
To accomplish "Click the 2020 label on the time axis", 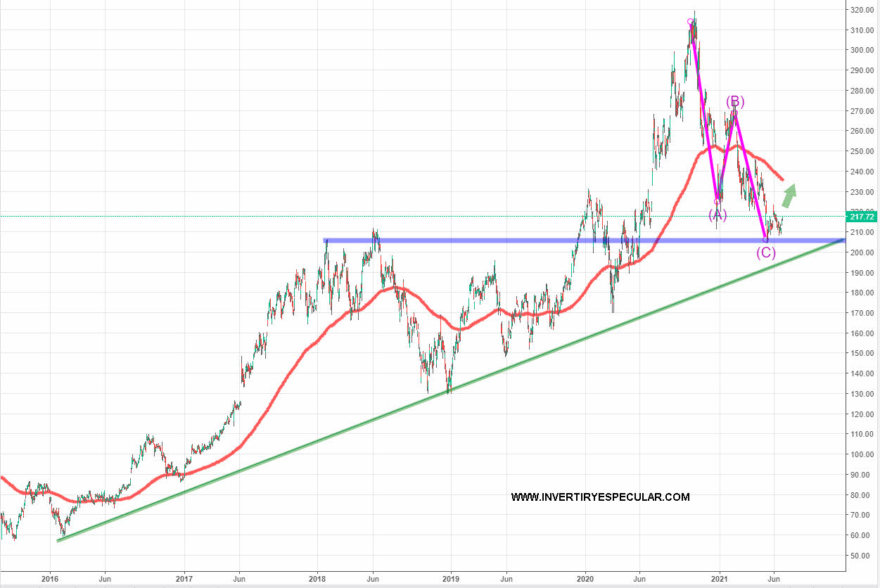I will pyautogui.click(x=585, y=580).
